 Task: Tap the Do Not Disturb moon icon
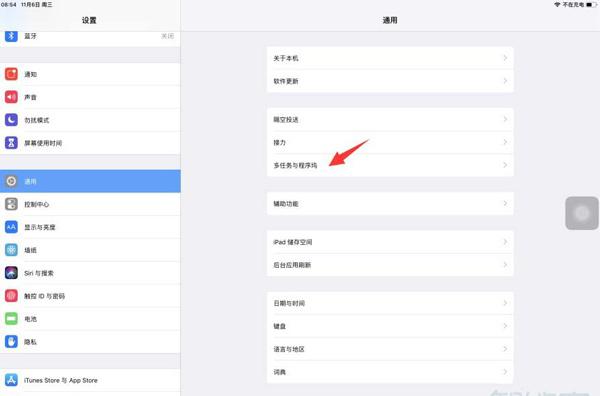coord(11,120)
